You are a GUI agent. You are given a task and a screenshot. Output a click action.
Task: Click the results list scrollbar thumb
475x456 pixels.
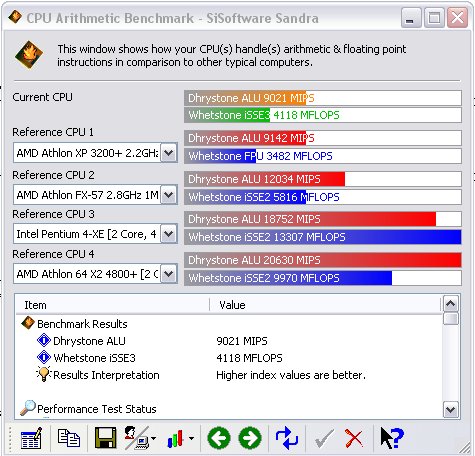point(451,318)
